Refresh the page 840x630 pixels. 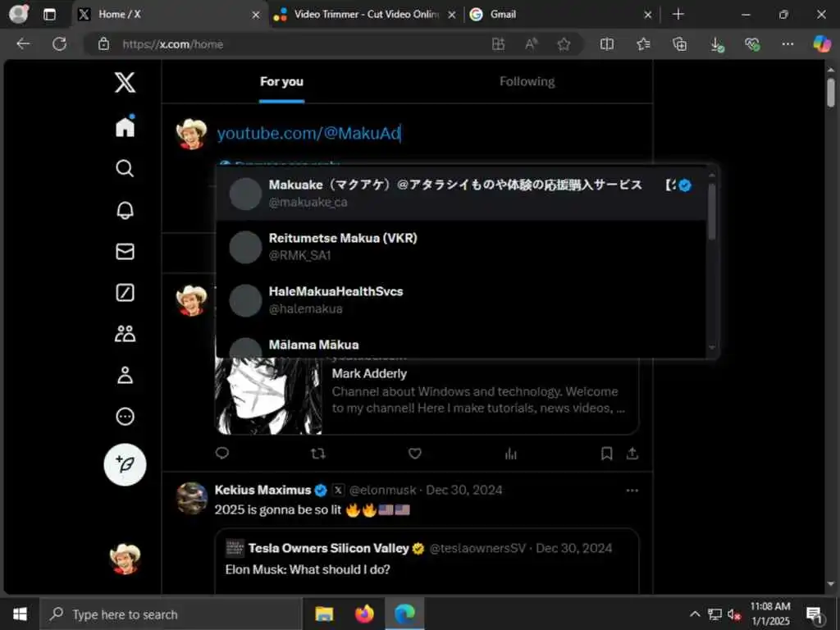click(59, 44)
